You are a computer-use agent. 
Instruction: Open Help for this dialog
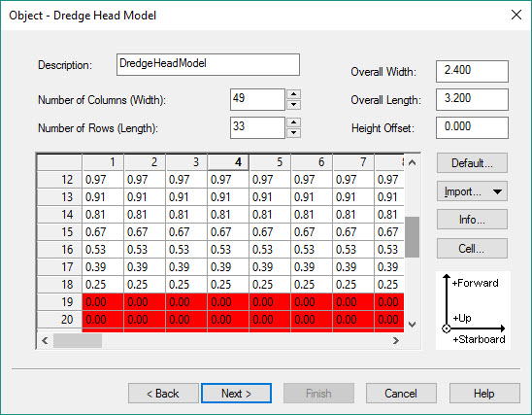pos(484,394)
